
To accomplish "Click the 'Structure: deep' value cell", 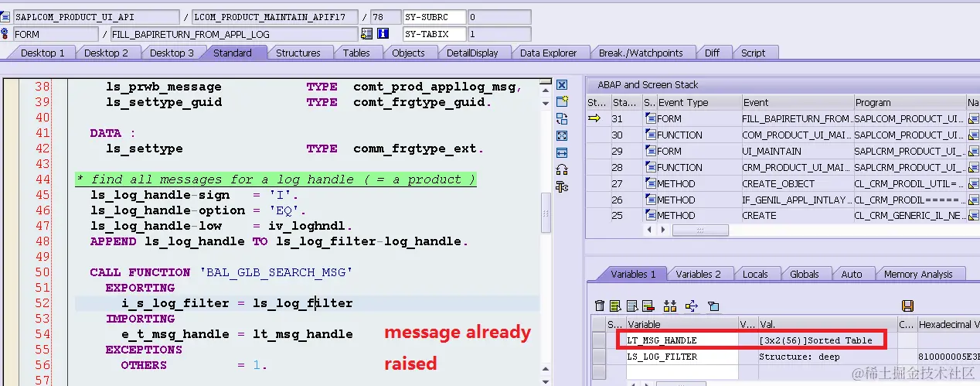I will 826,357.
